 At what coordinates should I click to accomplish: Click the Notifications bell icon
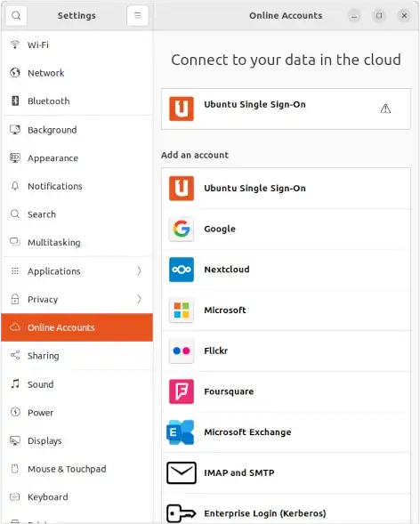(15, 186)
